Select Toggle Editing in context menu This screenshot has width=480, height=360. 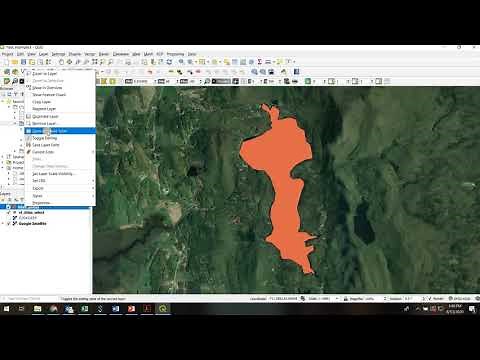coord(60,138)
